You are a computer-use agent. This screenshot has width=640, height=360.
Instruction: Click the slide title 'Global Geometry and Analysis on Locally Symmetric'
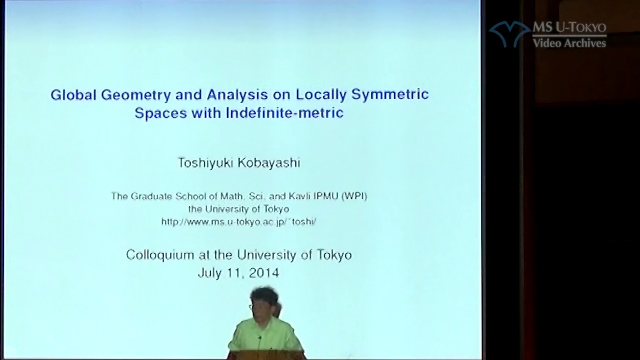tap(240, 95)
